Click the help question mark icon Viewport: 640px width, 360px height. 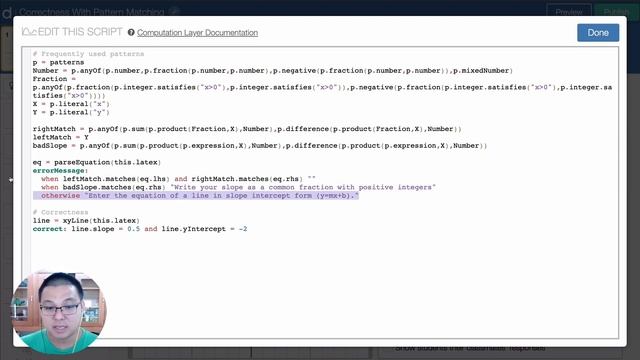click(131, 32)
